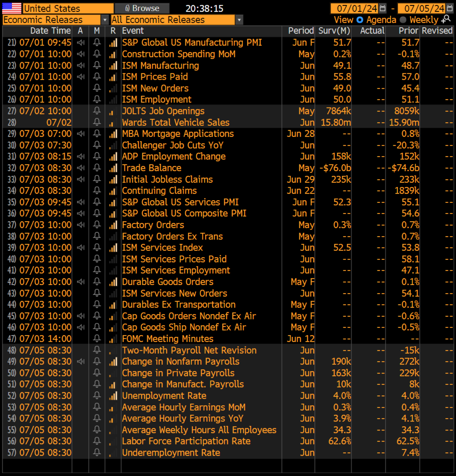Click the United States country field
This screenshot has height=476, width=456.
(x=68, y=8)
